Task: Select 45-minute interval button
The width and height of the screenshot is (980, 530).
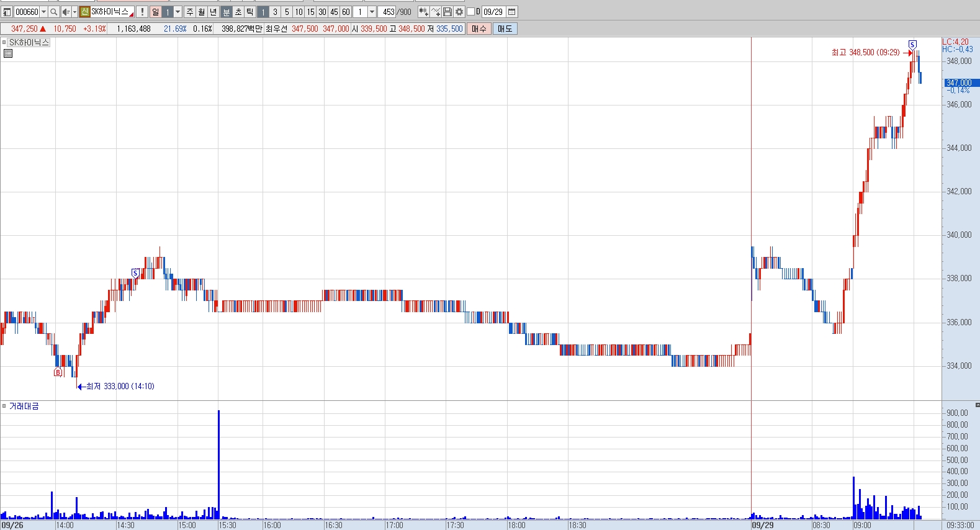Action: (x=334, y=12)
